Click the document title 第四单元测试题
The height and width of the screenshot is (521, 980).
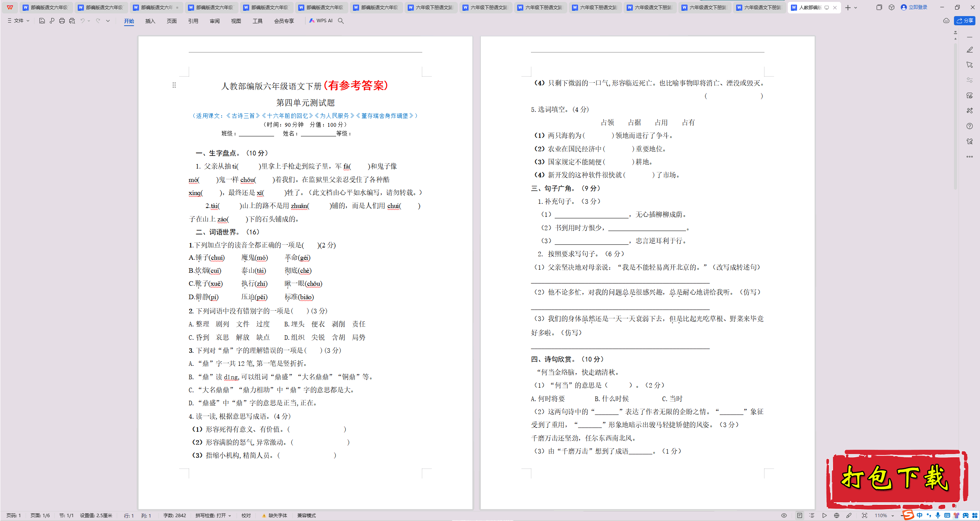click(x=305, y=103)
